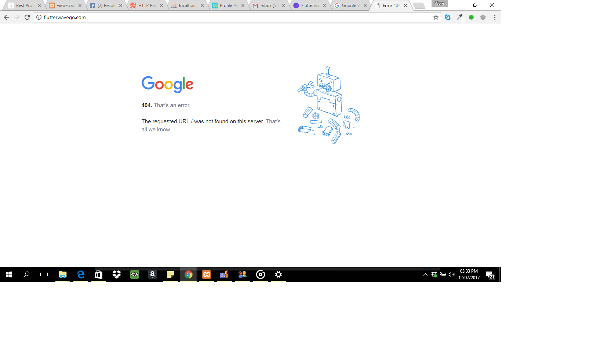593x364 pixels.
Task: Click the '404.' error text
Action: click(147, 105)
